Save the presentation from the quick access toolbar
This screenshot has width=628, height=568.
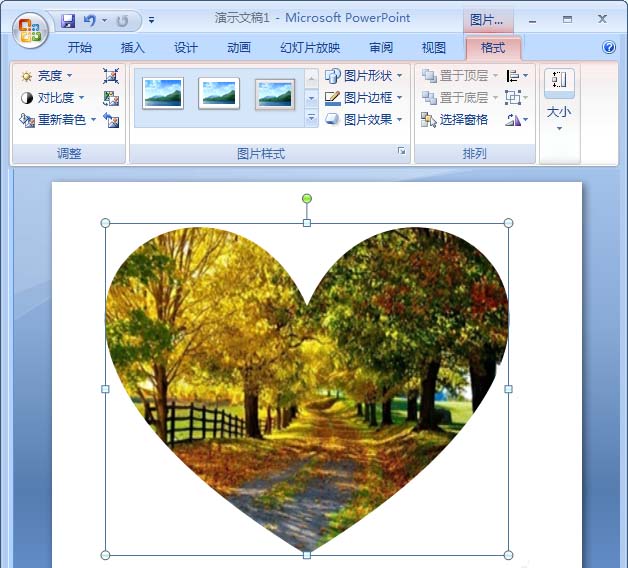click(68, 20)
